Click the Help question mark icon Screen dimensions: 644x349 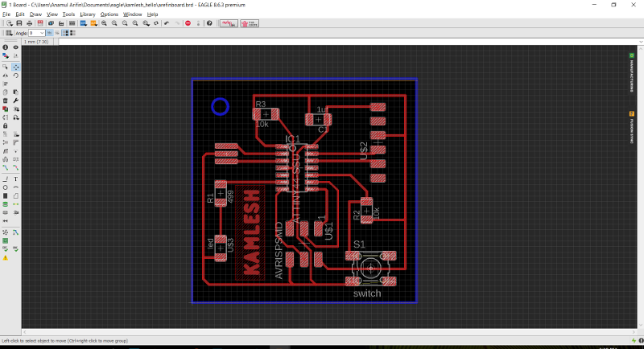pyautogui.click(x=209, y=23)
